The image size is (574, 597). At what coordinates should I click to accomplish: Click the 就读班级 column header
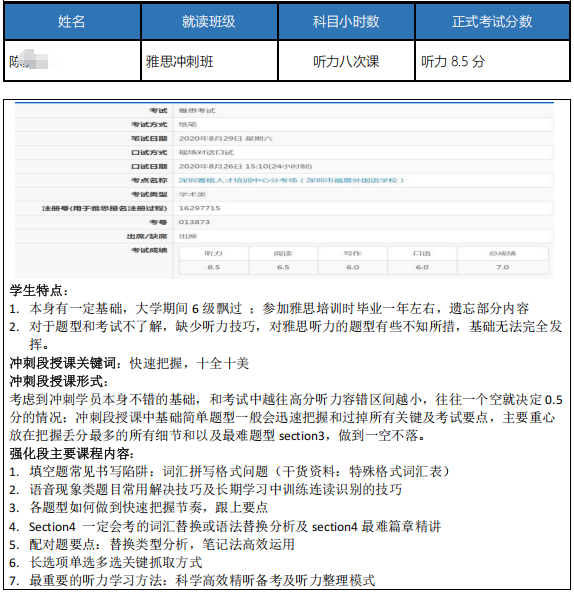click(x=209, y=21)
